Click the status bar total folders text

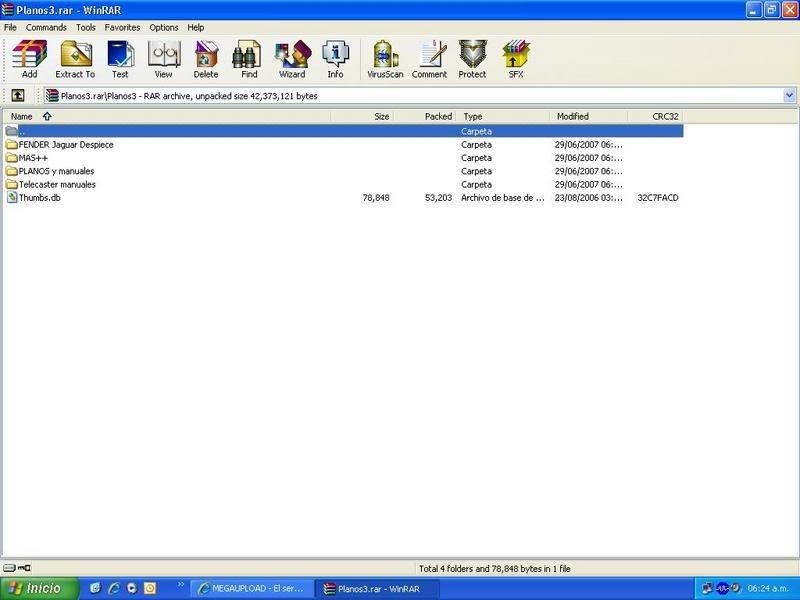pos(494,568)
